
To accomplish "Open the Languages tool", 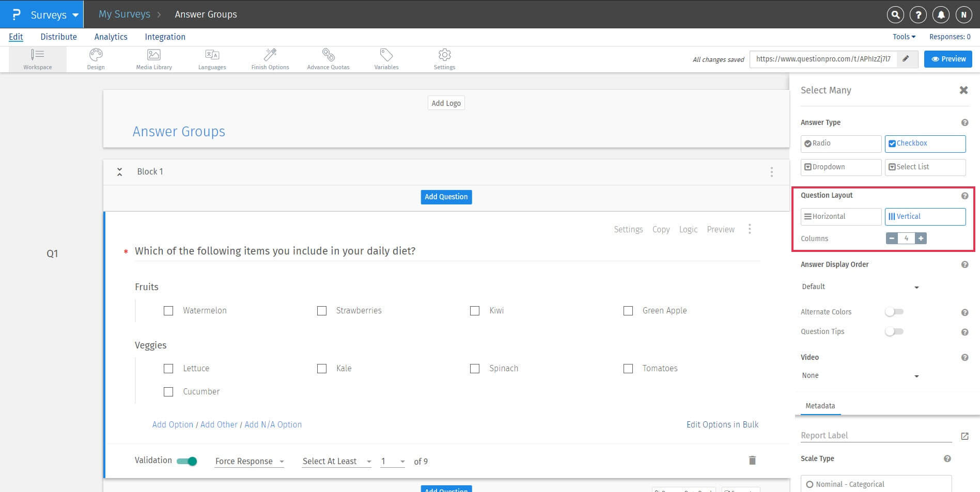I will pos(212,58).
